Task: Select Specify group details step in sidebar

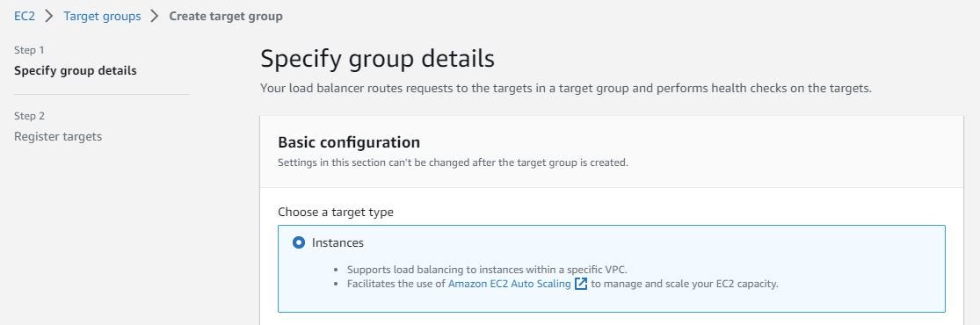Action: [75, 70]
